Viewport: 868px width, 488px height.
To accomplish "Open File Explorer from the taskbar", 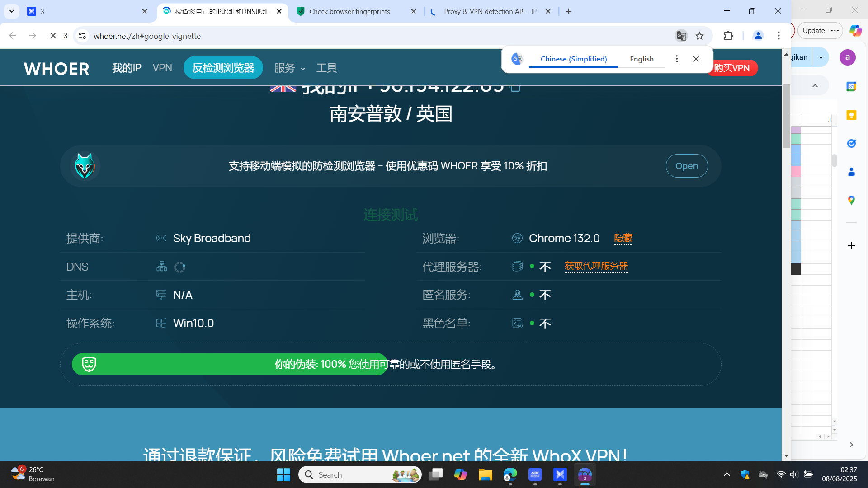I will 485,475.
